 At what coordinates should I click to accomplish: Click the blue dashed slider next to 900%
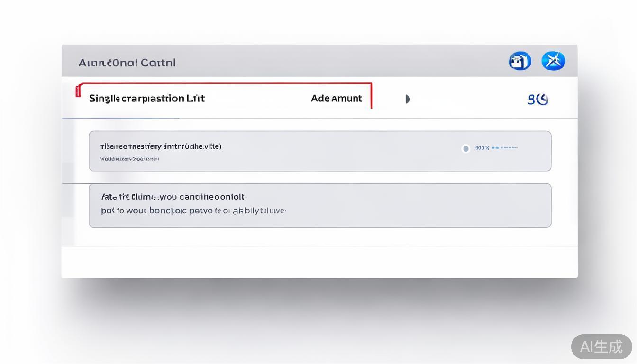coord(505,148)
